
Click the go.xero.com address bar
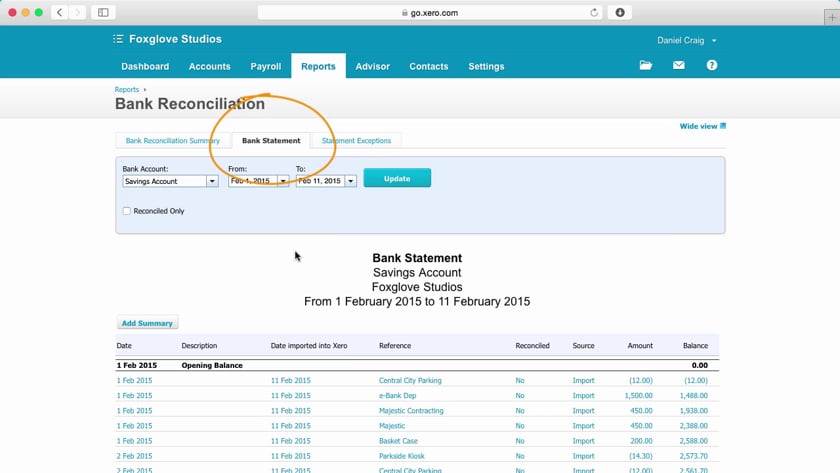tap(429, 12)
